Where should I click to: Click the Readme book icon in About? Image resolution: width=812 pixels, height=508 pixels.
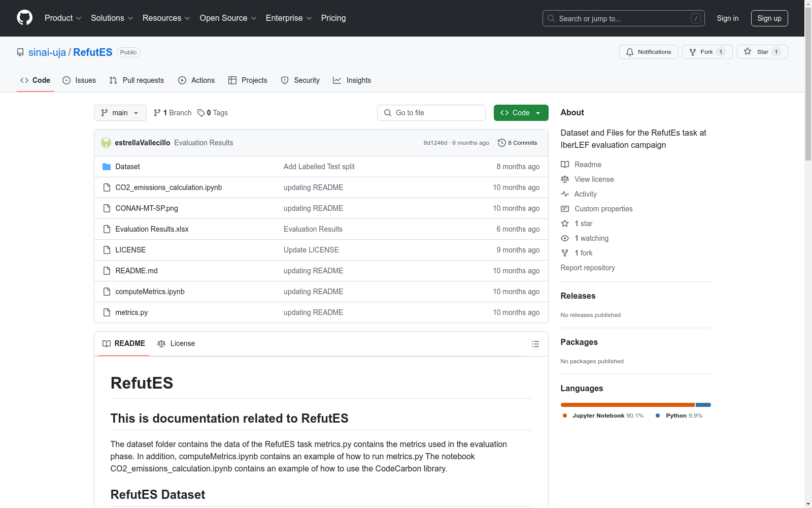click(x=565, y=165)
